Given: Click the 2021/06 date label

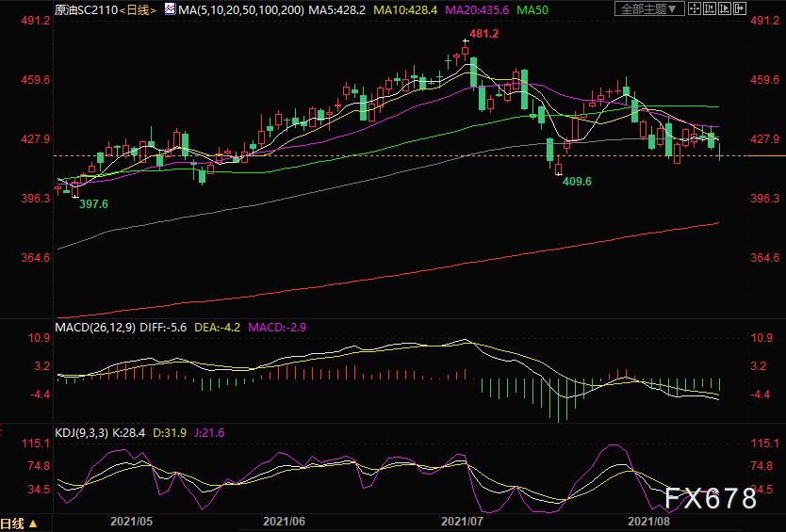Looking at the screenshot, I should point(285,522).
